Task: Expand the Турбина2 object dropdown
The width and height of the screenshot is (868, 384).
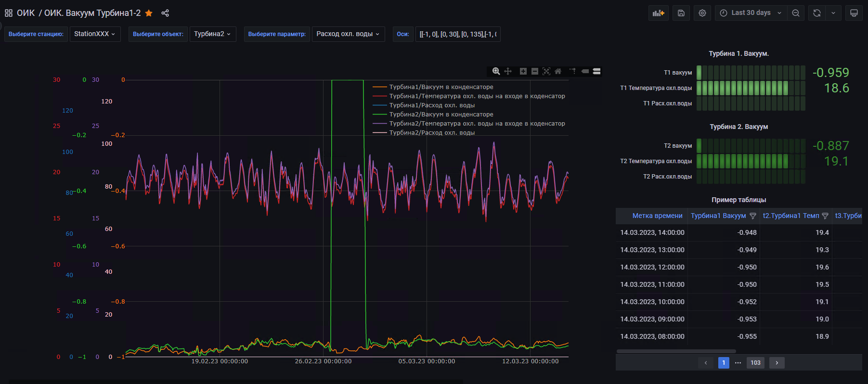Action: [x=212, y=34]
